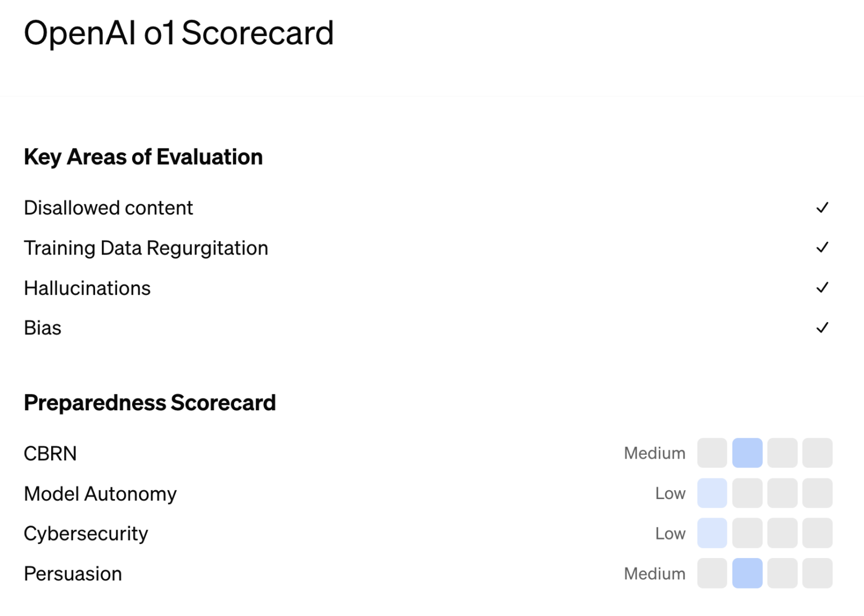The image size is (864, 616).
Task: Click the Disallowed content label
Action: pyautogui.click(x=108, y=208)
